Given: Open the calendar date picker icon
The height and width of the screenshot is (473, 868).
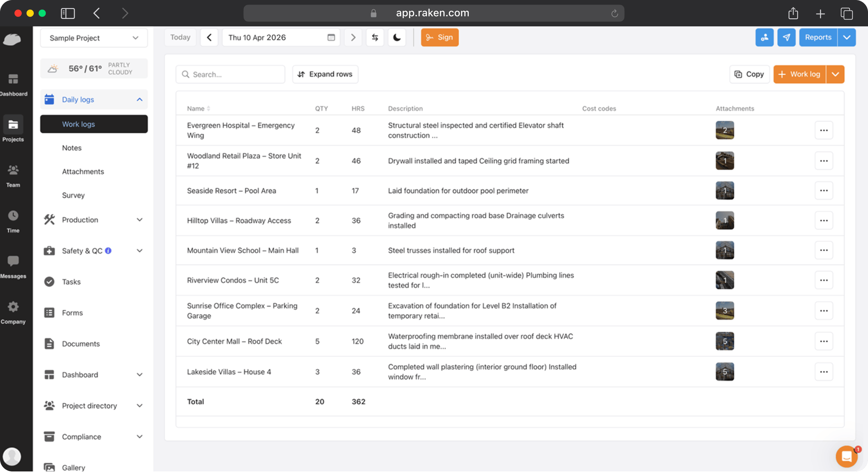Looking at the screenshot, I should (331, 38).
